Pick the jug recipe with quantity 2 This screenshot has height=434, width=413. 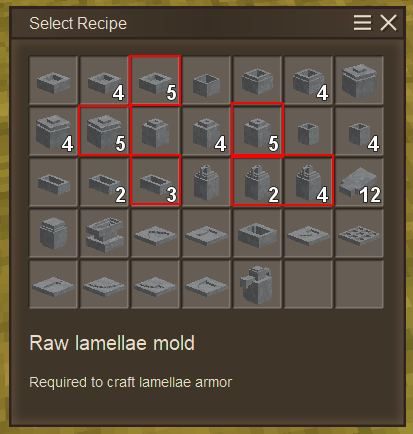(x=257, y=182)
